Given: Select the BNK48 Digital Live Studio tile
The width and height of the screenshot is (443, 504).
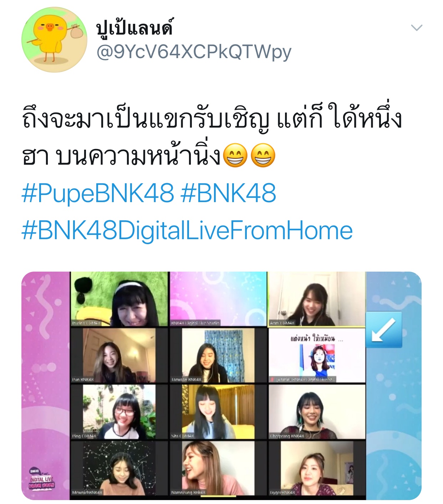Looking at the screenshot, I should pos(218,299).
